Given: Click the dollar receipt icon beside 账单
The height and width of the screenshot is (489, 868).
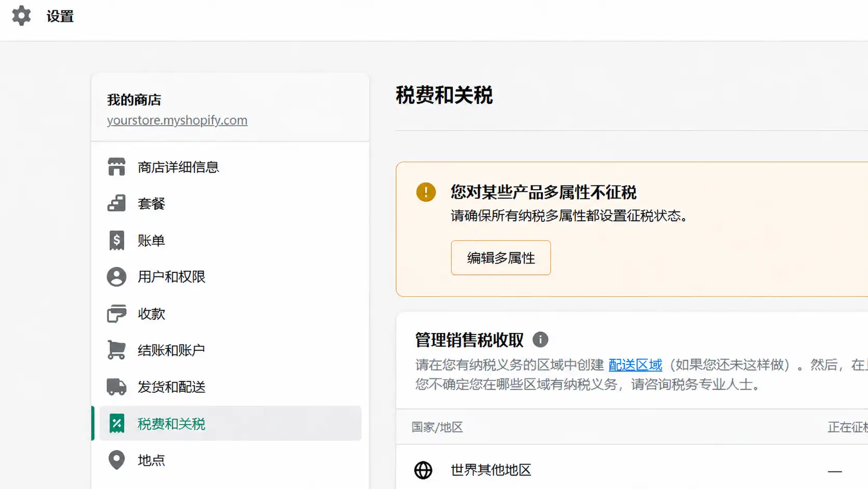Looking at the screenshot, I should tap(116, 240).
